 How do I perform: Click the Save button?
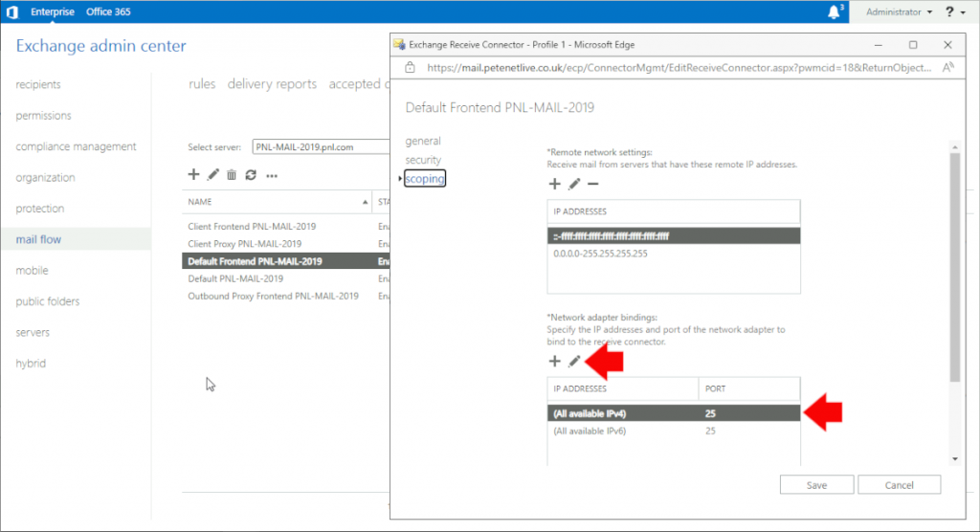pos(816,485)
